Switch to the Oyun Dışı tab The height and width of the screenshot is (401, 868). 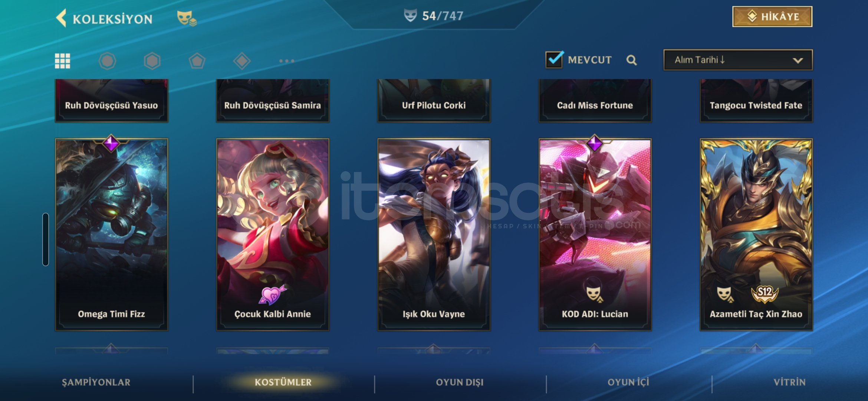pos(460,382)
